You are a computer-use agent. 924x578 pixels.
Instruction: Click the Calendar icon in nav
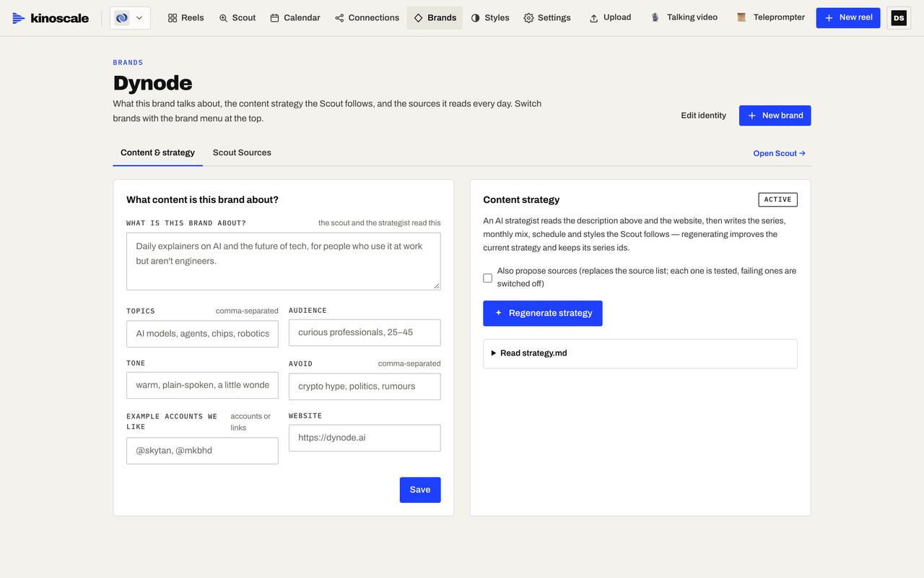[274, 18]
